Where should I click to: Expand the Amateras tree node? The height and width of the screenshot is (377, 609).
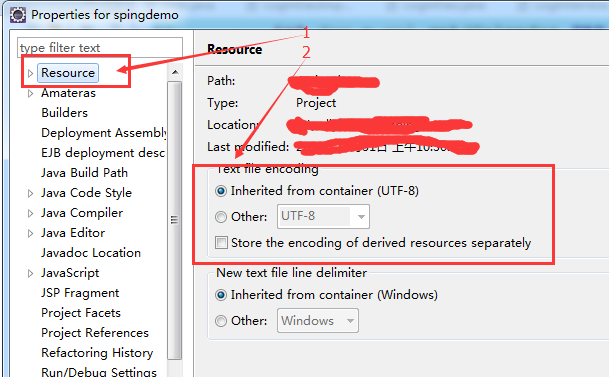click(x=30, y=94)
